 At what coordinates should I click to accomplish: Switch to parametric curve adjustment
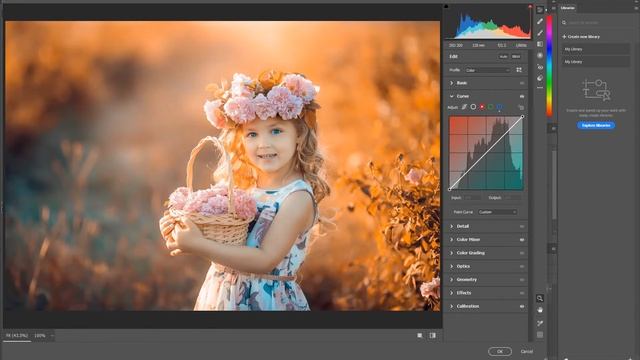pos(464,107)
